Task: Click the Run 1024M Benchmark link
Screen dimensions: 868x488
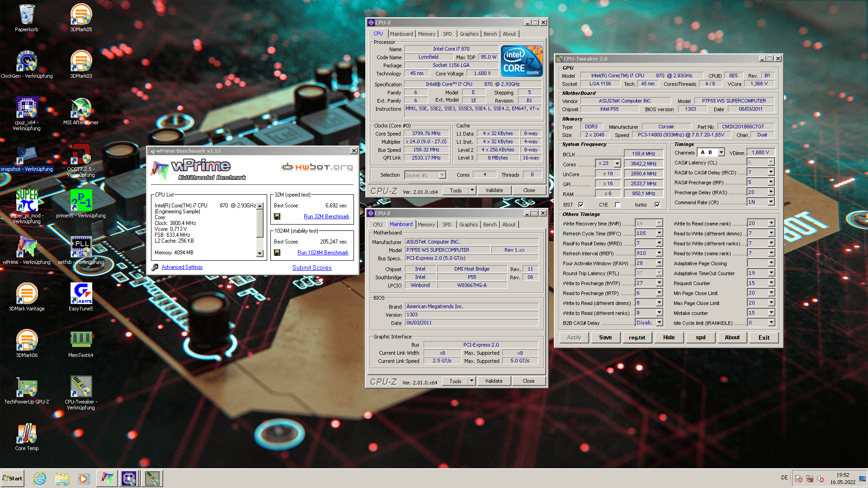Action: (x=323, y=253)
